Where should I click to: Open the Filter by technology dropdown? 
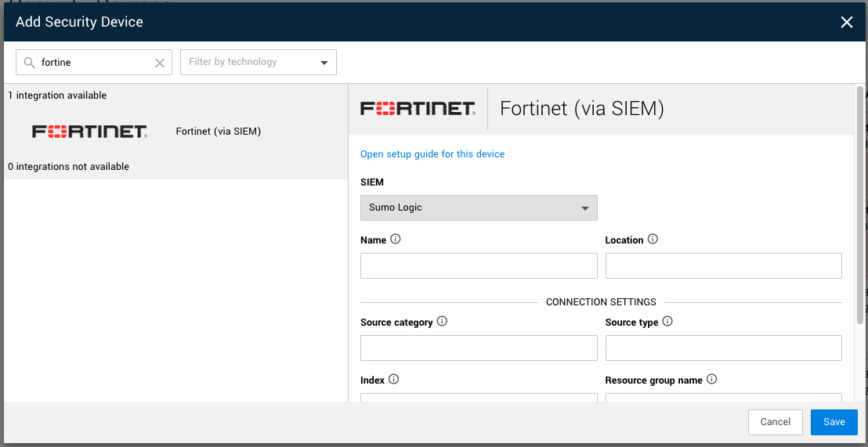pyautogui.click(x=259, y=63)
